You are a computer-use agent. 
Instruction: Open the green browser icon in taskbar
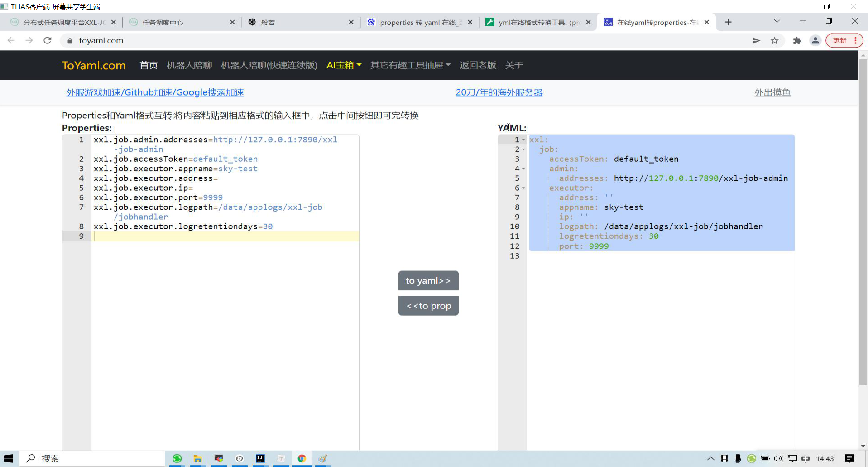pos(177,458)
